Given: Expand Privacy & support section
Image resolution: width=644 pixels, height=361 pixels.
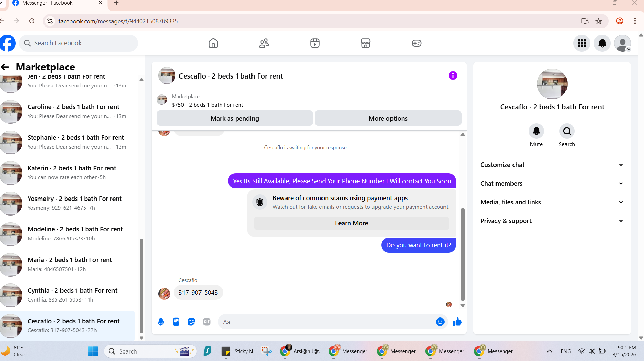Looking at the screenshot, I should pos(552,221).
